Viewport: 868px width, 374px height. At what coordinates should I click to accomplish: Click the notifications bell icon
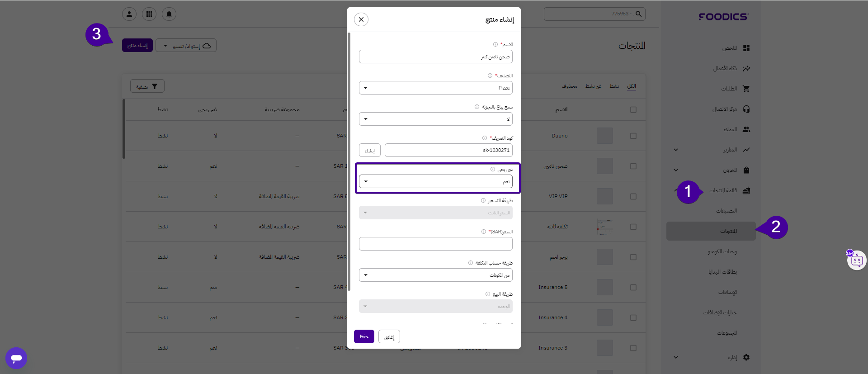pyautogui.click(x=169, y=14)
